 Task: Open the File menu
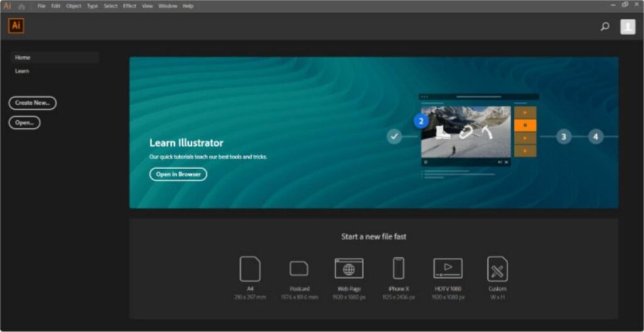click(42, 6)
